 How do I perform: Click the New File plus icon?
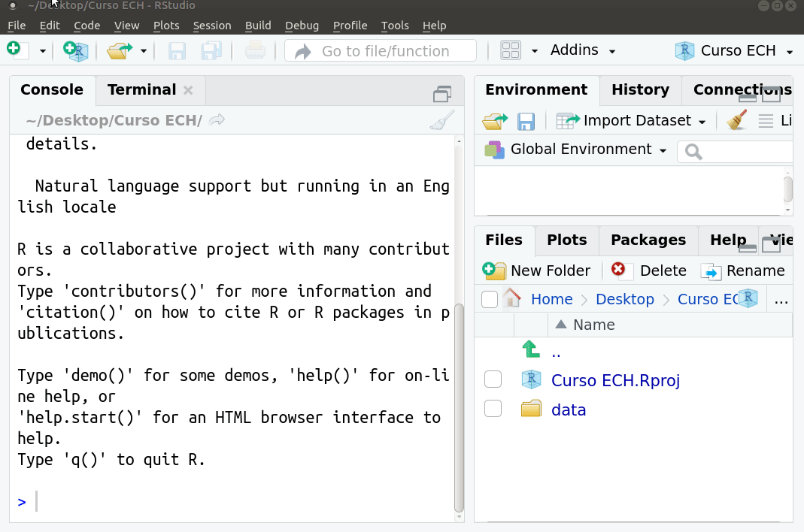[18, 50]
